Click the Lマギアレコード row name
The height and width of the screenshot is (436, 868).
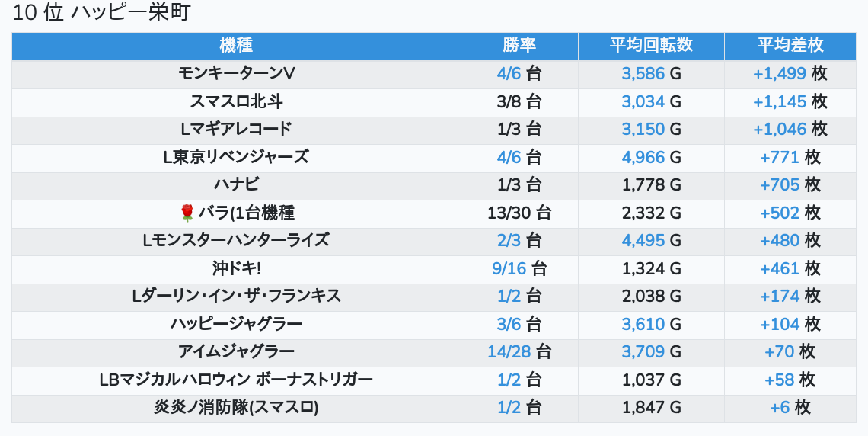[236, 129]
